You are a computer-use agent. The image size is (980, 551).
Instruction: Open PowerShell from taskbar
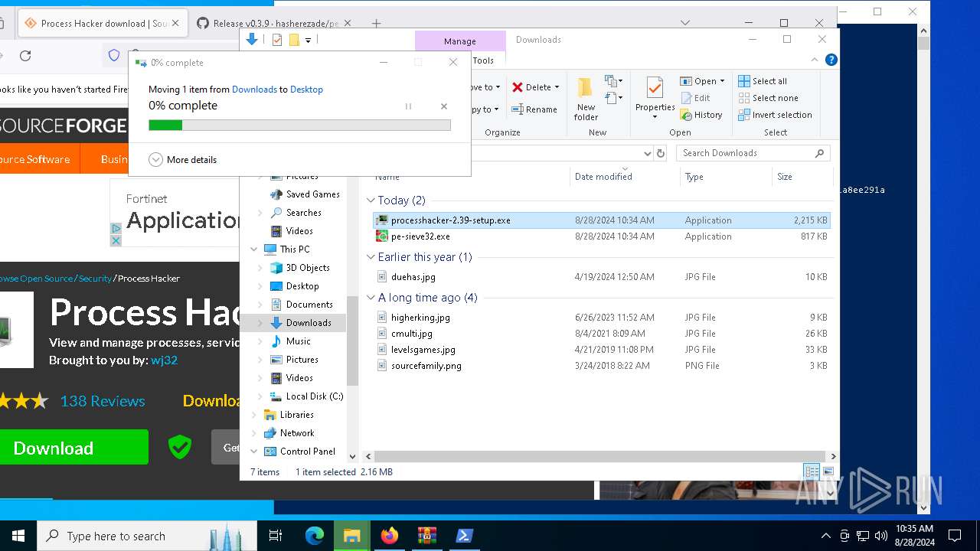coord(464,536)
